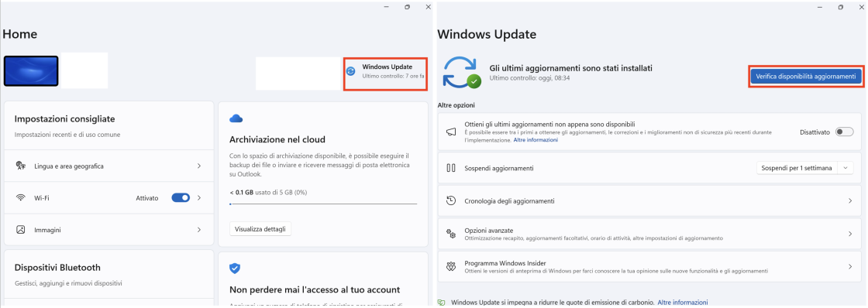Open the Immagini row chevron
This screenshot has height=308, width=868.
click(199, 230)
